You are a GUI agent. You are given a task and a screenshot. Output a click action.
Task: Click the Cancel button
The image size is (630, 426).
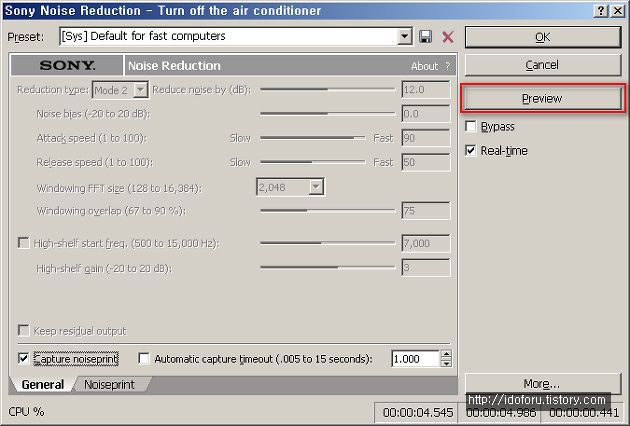coord(543,65)
